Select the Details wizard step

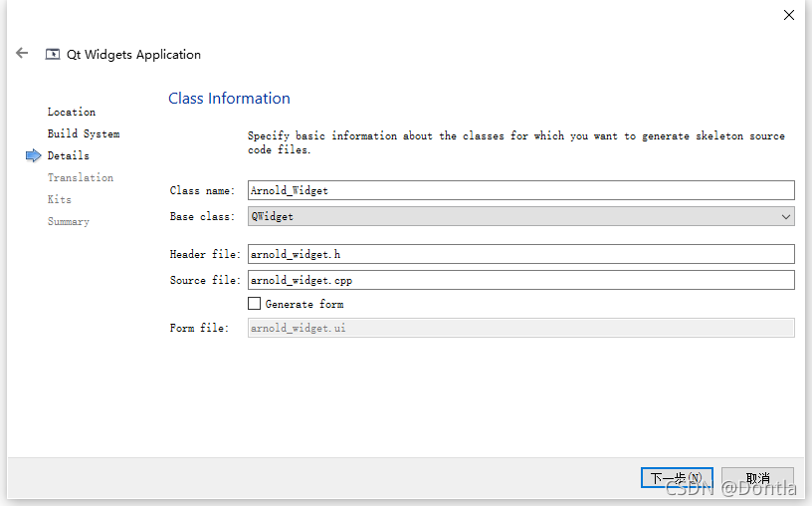pyautogui.click(x=69, y=155)
